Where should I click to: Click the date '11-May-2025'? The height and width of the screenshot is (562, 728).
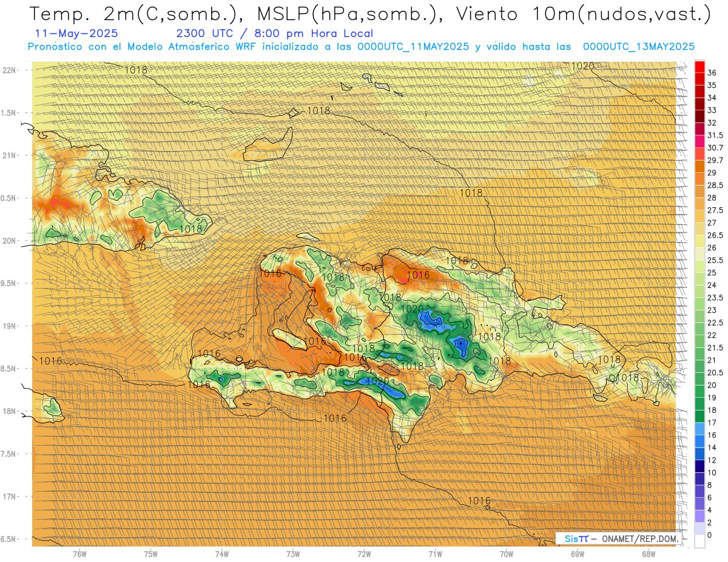pos(77,34)
